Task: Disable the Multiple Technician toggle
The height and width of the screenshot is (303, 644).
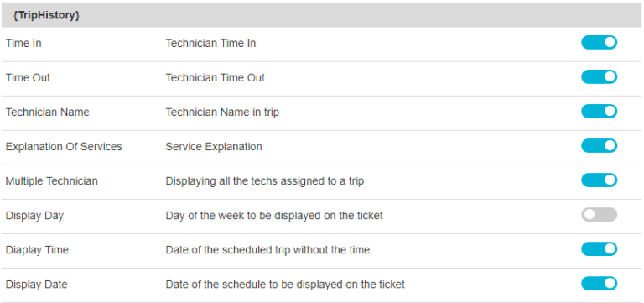Action: pos(599,180)
